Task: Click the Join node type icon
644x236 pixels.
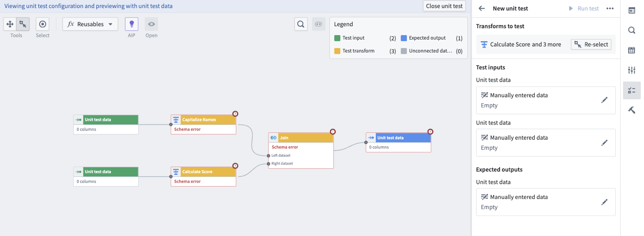Action: tap(273, 138)
